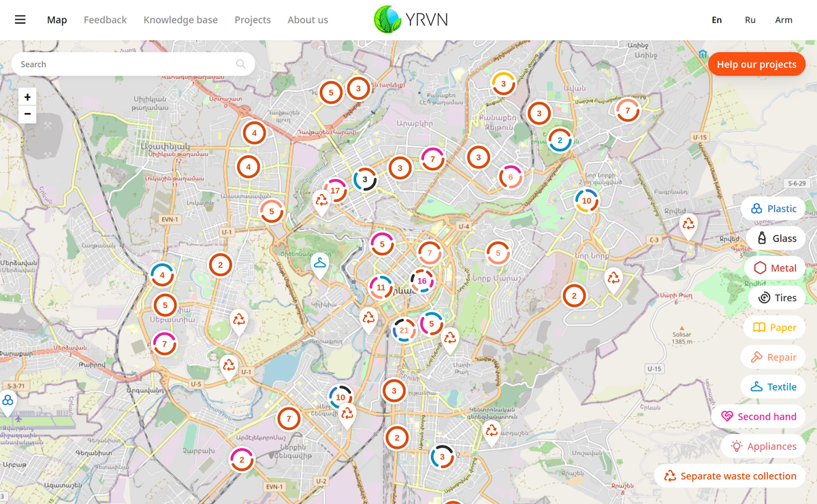Go to the Map tab
This screenshot has height=504, width=817.
(57, 20)
